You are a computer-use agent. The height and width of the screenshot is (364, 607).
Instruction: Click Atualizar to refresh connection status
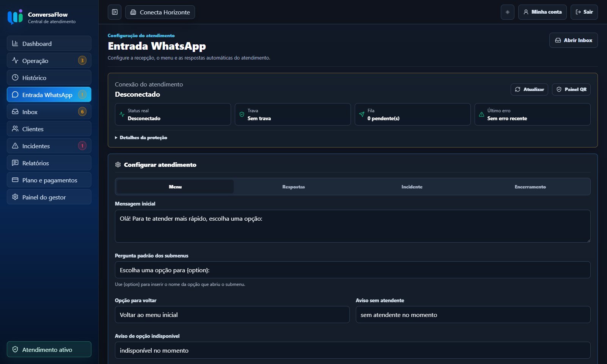(x=529, y=89)
